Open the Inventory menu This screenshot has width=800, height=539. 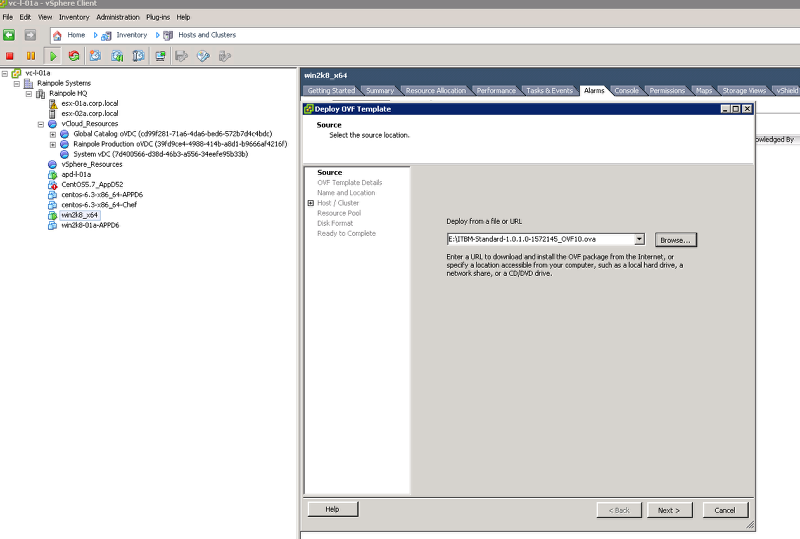click(x=74, y=17)
